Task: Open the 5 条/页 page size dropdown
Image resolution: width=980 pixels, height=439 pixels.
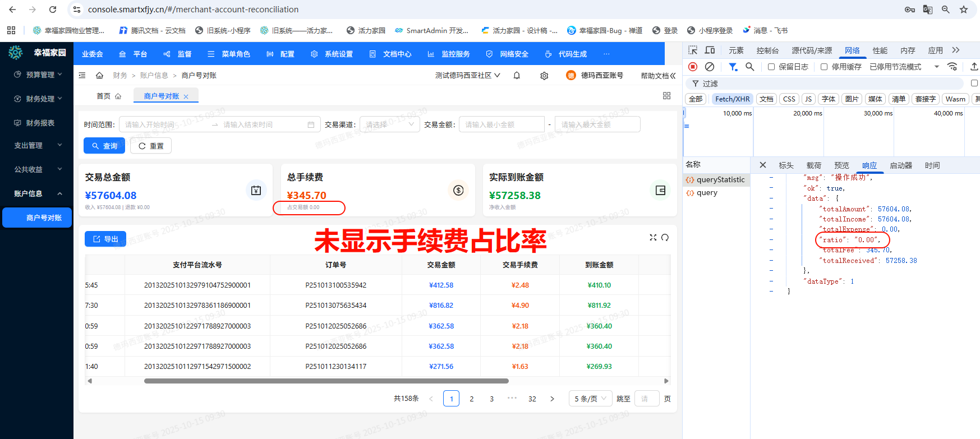Action: 590,399
